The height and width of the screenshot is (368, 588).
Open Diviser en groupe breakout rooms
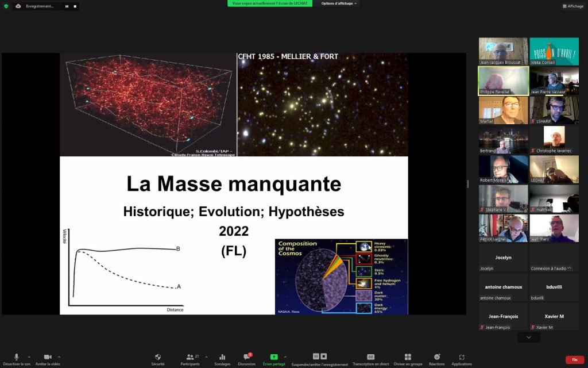408,359
